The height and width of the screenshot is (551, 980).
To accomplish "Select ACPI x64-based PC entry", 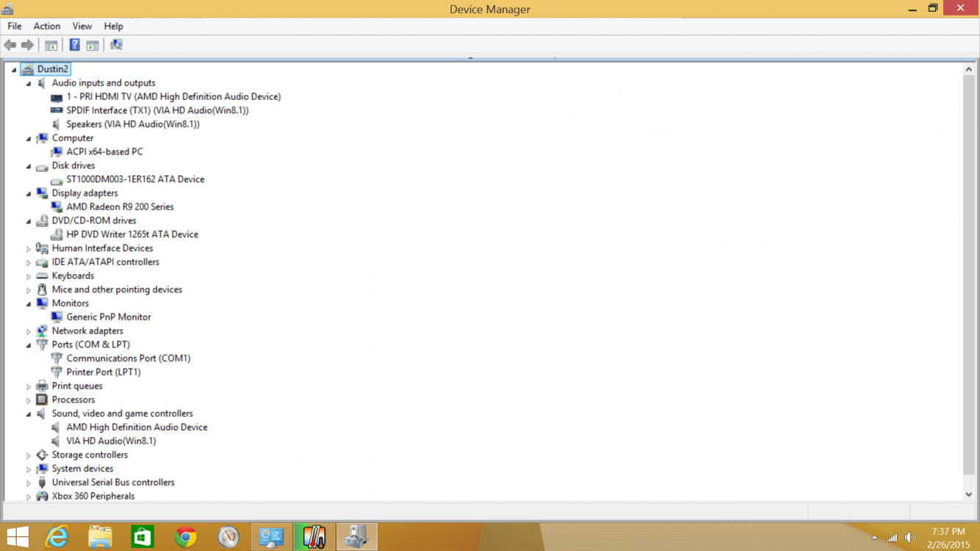I will [104, 151].
